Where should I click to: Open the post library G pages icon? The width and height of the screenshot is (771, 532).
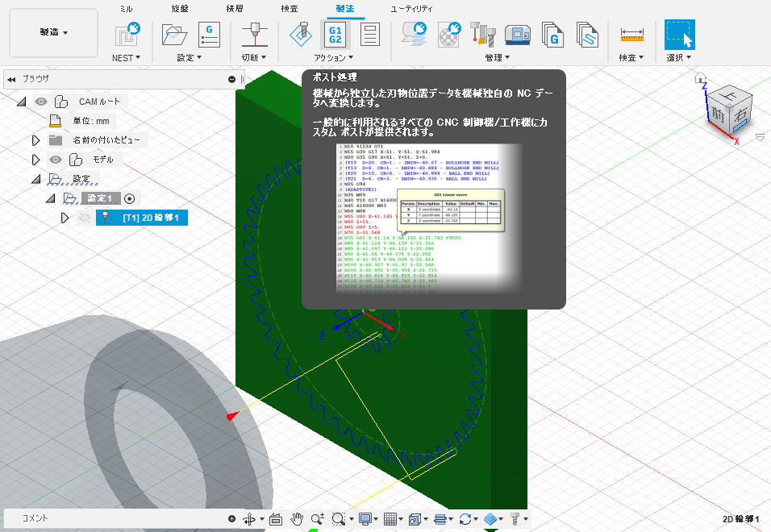pos(552,35)
